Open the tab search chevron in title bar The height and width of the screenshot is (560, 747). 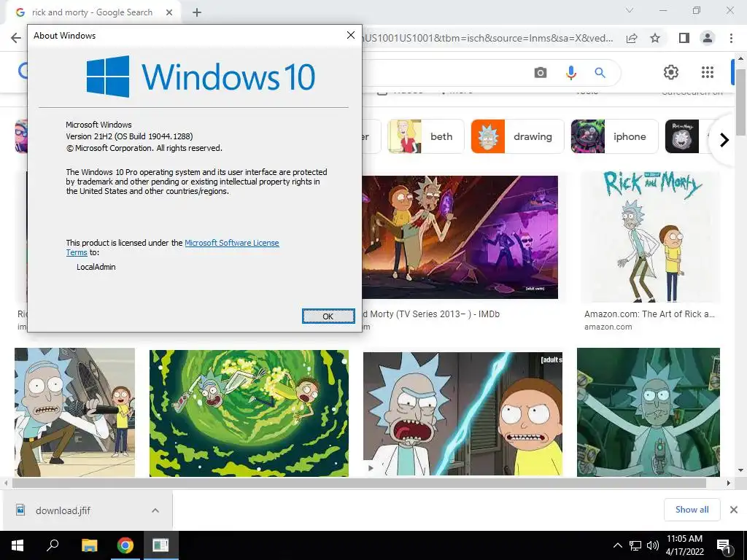pos(630,10)
